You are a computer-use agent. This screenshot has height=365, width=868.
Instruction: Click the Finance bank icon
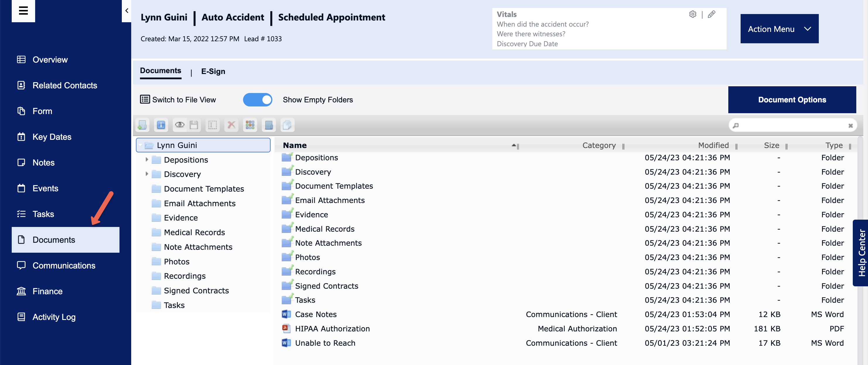coord(21,291)
